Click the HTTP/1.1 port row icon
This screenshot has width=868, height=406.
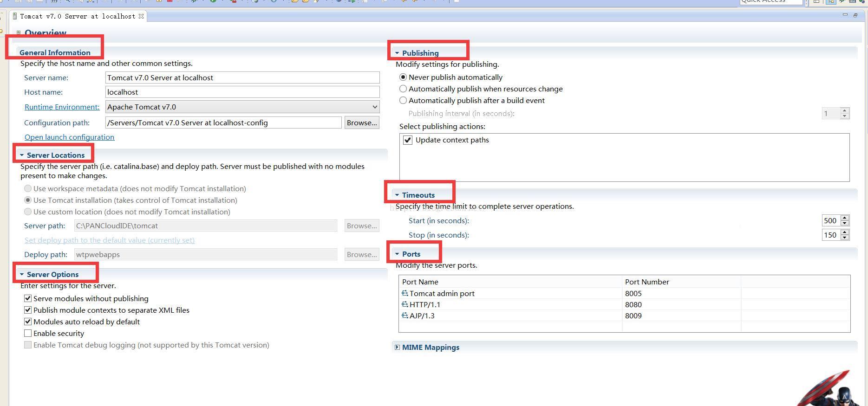coord(405,304)
